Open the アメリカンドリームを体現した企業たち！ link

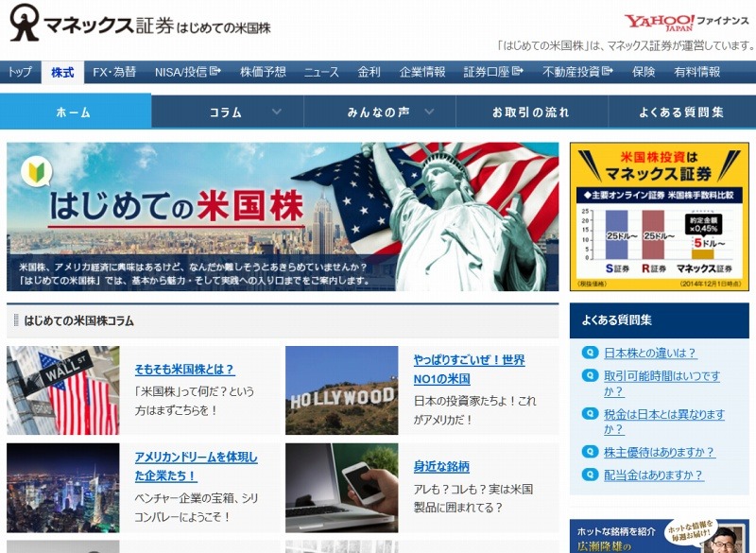point(196,466)
